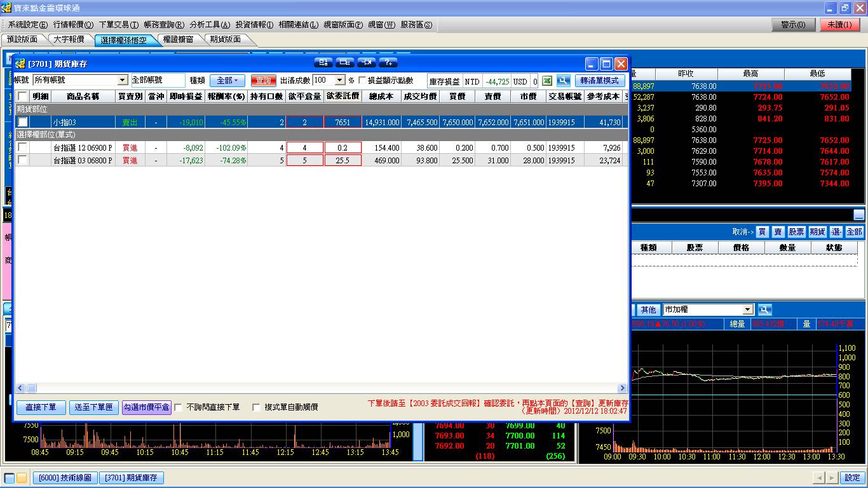Screen dimensions: 868x488
Task: Click 欲委託價 0.2 field for 台指選 12
Action: [343, 147]
